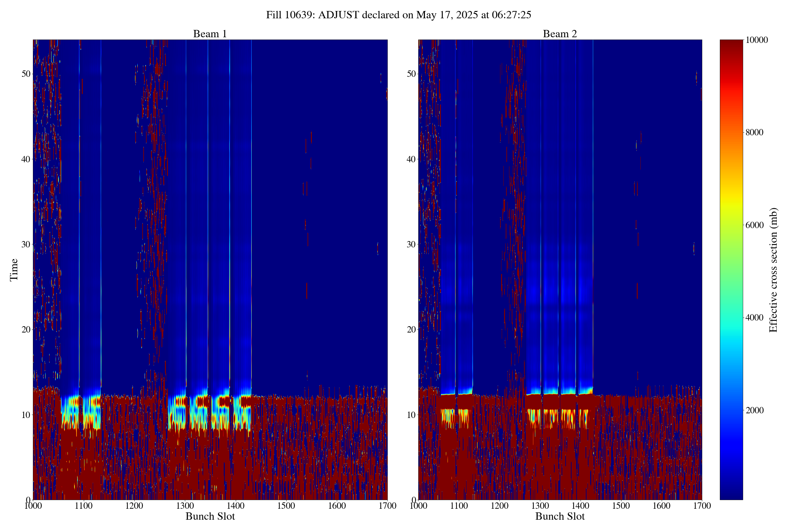This screenshot has height=532, width=798.
Task: Select Beam 1 x-axis tick 1500
Action: [x=286, y=506]
